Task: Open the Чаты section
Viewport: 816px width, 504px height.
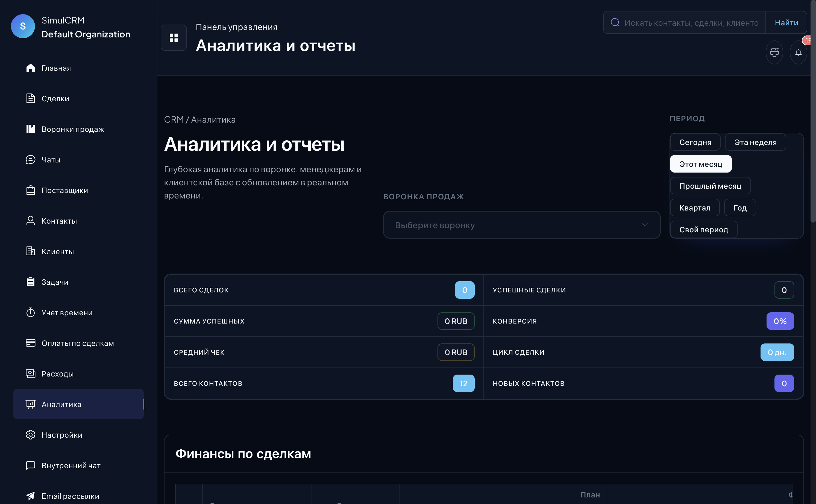Action: [51, 159]
